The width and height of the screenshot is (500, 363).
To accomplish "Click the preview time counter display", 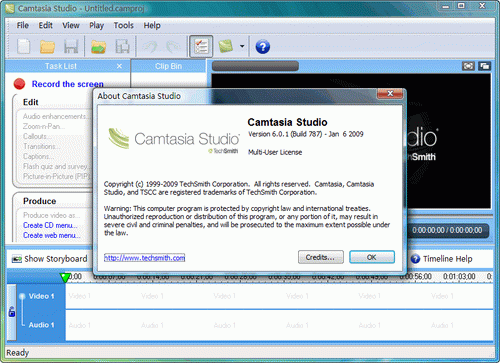I will point(447,230).
